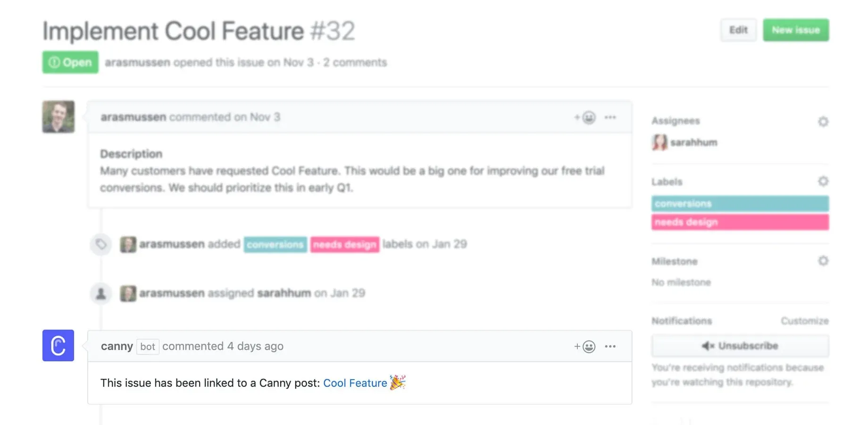Add an emoji reaction to canny's comment

point(589,346)
